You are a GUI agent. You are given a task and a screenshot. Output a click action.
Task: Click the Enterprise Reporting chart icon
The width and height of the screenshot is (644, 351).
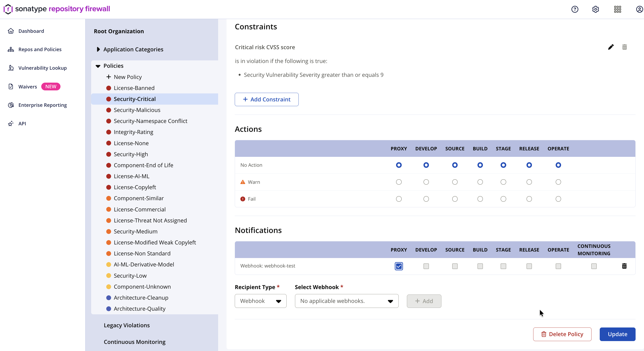pos(11,105)
